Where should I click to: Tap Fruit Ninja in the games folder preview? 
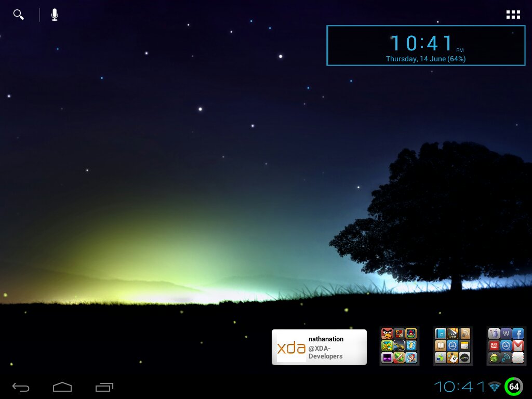(399, 357)
